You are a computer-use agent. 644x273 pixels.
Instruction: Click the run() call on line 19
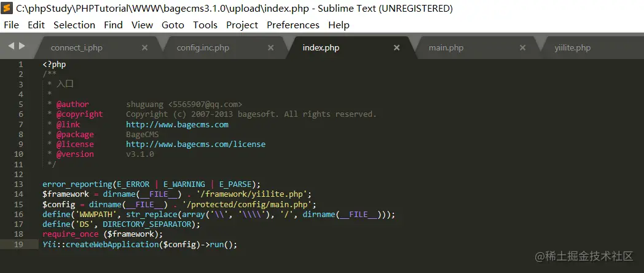click(x=221, y=244)
